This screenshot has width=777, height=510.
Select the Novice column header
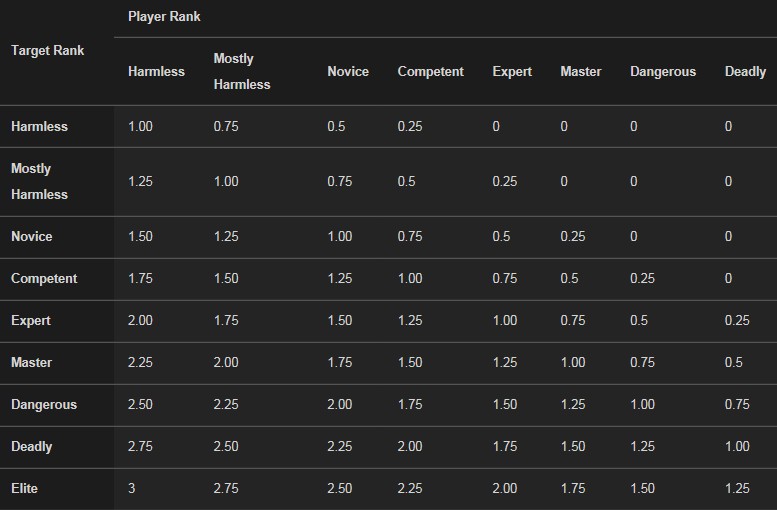(x=348, y=71)
